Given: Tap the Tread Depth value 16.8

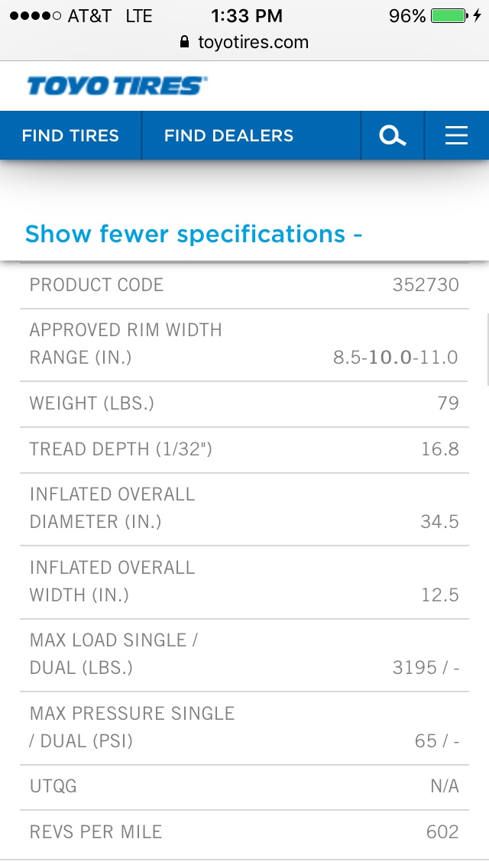Looking at the screenshot, I should tap(439, 449).
